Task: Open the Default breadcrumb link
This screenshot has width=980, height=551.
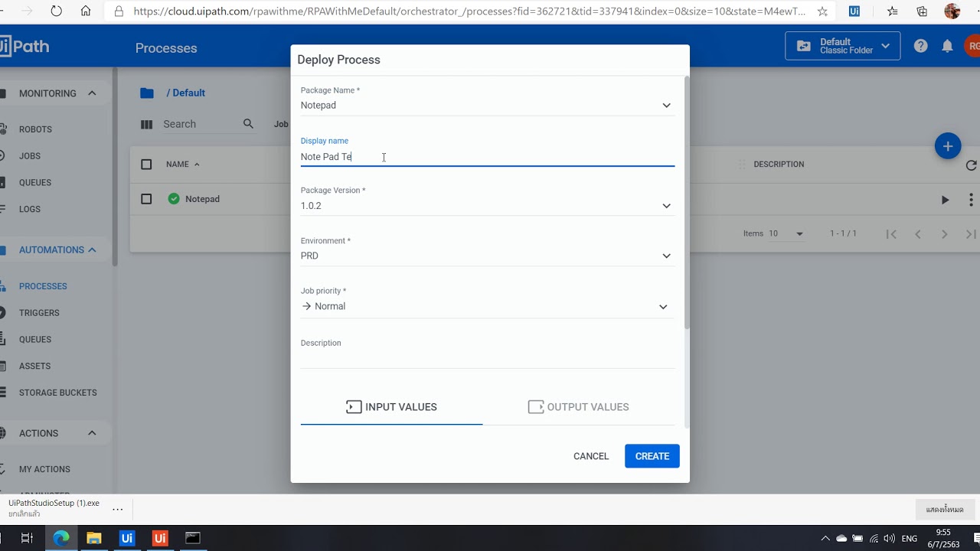Action: (188, 93)
